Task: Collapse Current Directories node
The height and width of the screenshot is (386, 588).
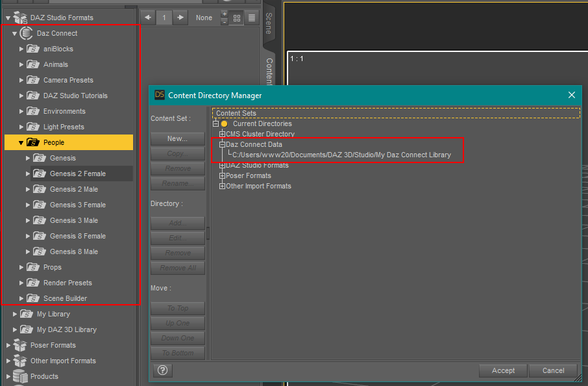Action: tap(215, 123)
